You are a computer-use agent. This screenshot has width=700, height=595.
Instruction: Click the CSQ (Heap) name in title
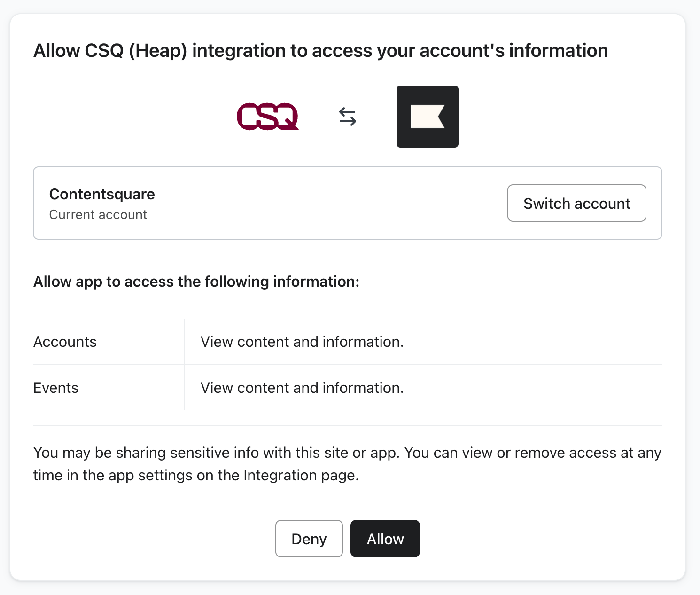coord(136,50)
